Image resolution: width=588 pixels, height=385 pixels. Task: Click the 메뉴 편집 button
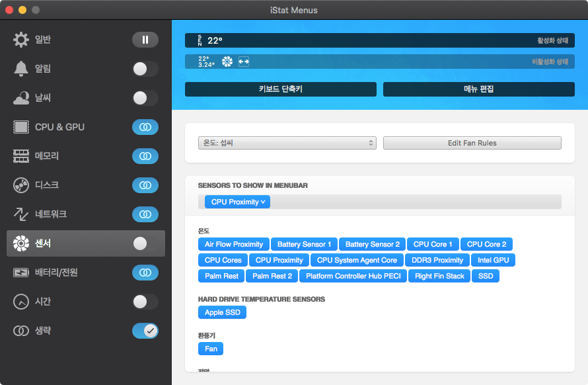[x=479, y=89]
